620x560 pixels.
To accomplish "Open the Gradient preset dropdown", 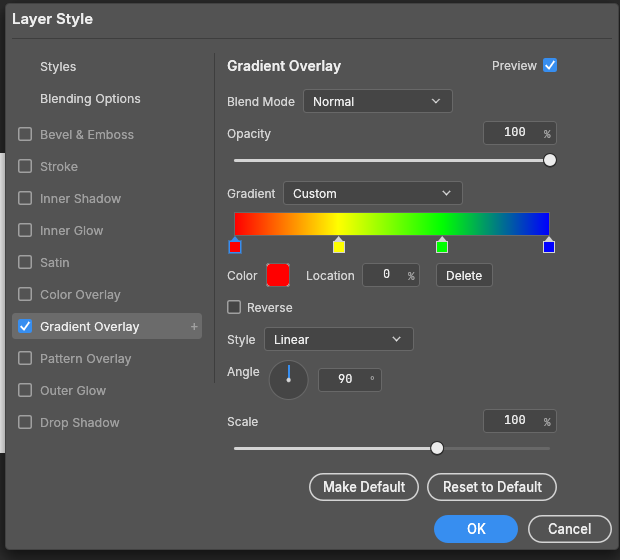I will tap(372, 193).
